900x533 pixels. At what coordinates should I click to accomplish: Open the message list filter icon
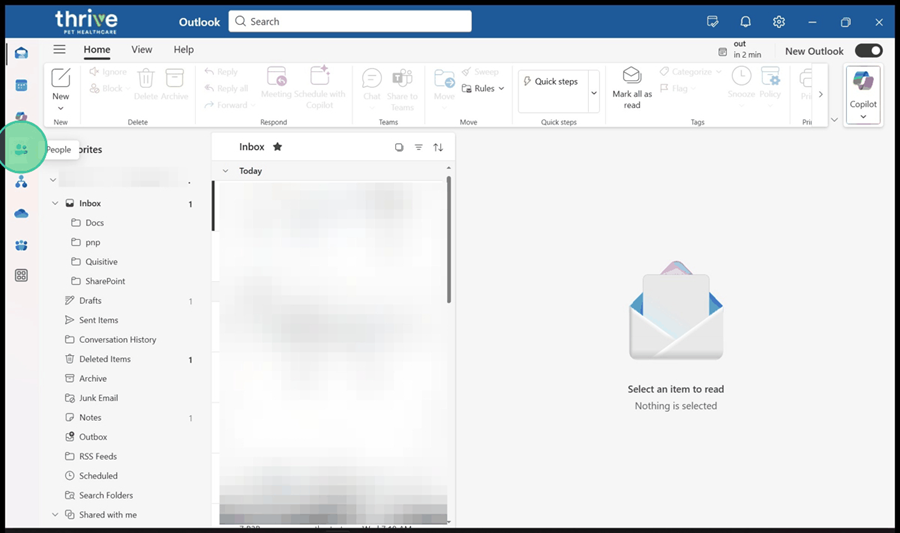pyautogui.click(x=419, y=147)
